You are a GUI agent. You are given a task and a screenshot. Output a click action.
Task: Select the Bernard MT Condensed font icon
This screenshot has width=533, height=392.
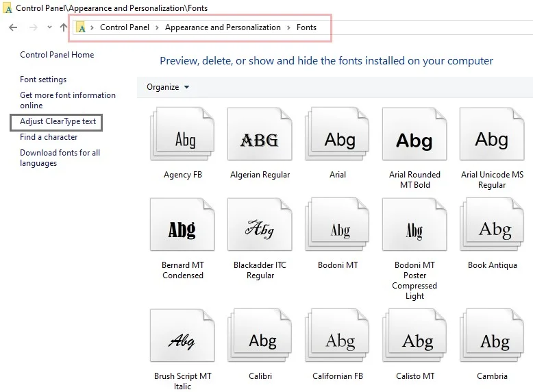[x=182, y=224]
